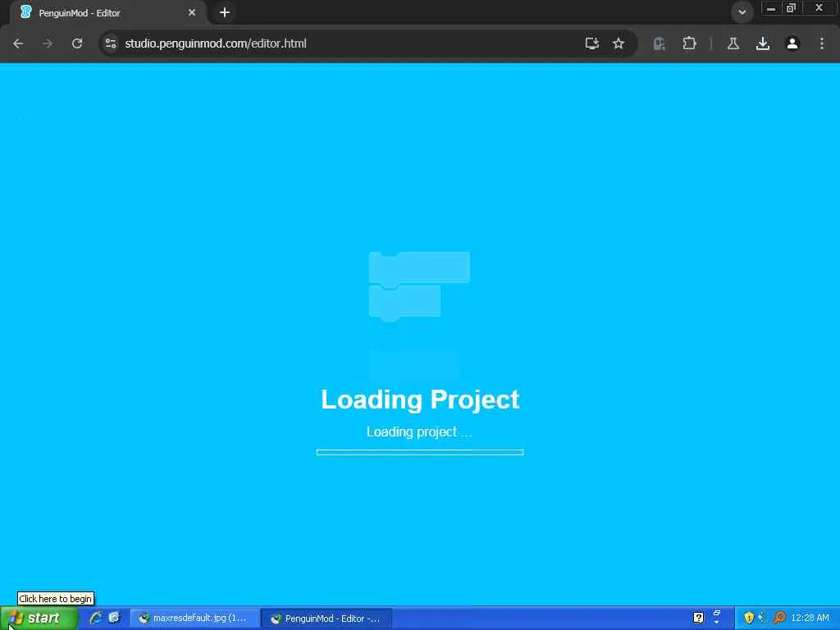The height and width of the screenshot is (630, 840).
Task: Click the install app icon in address bar
Action: (x=592, y=43)
